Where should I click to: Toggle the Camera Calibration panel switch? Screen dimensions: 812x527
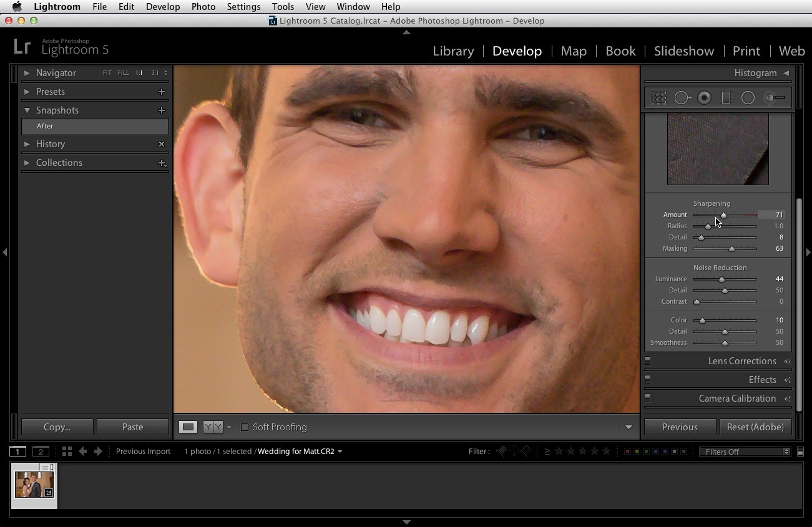[x=648, y=399]
